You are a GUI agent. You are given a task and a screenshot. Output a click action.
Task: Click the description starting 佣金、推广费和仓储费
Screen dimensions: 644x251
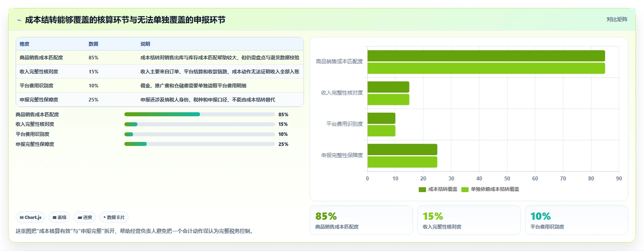click(x=193, y=86)
